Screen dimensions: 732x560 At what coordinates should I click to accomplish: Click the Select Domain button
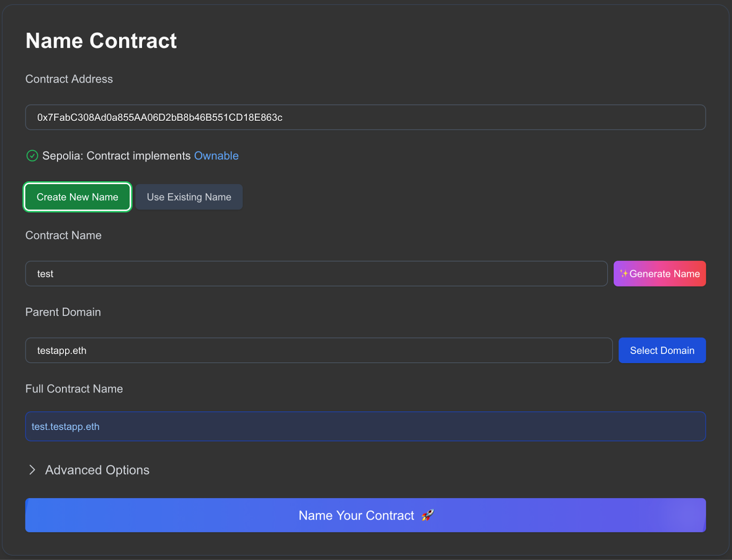click(662, 350)
